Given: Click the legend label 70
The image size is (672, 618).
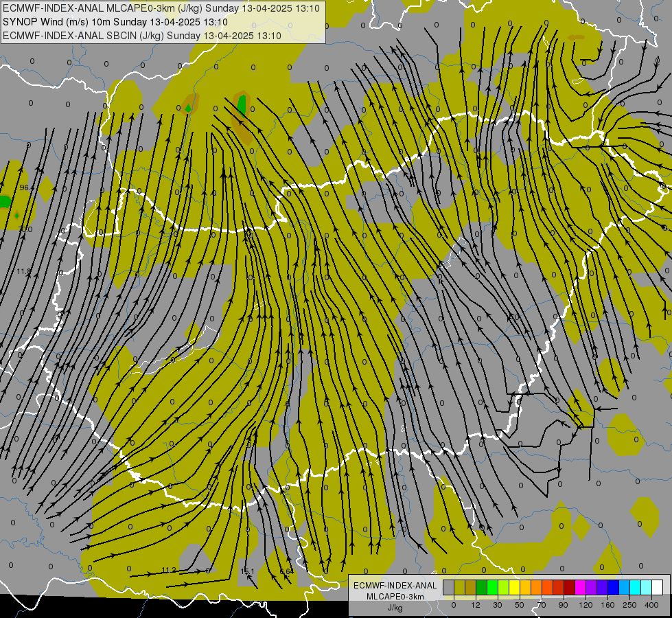Looking at the screenshot, I should coord(542,605).
